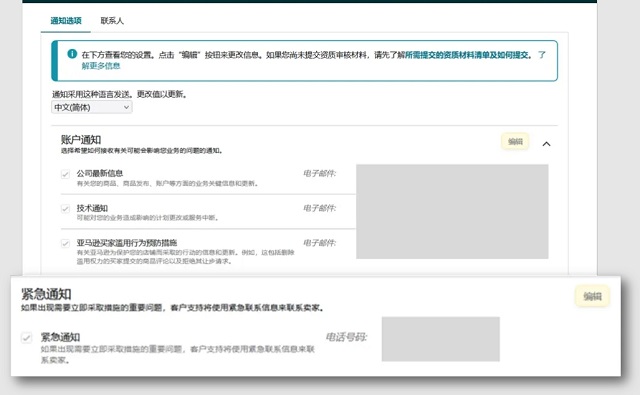Click the 账户通知 section heading

(81, 140)
